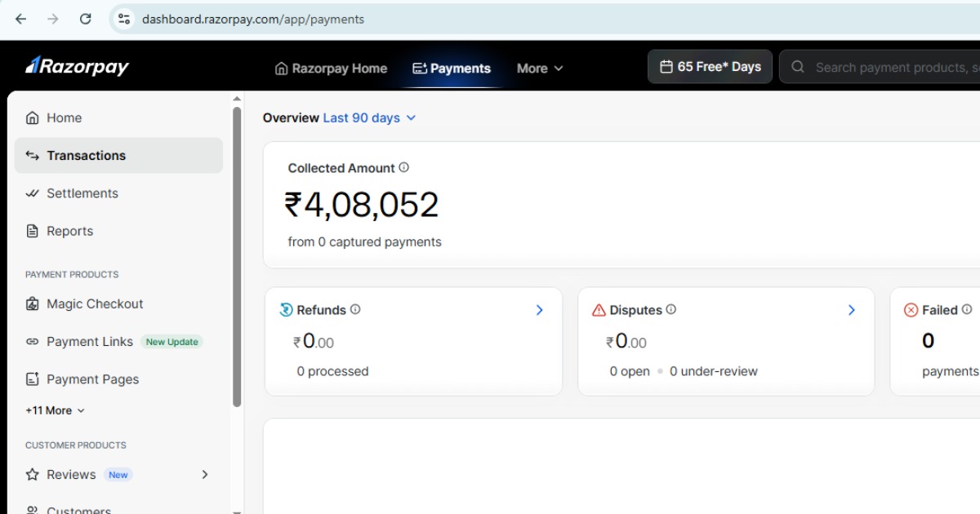980x514 pixels.
Task: Click the ₹4,08,052 collected amount
Action: point(362,205)
